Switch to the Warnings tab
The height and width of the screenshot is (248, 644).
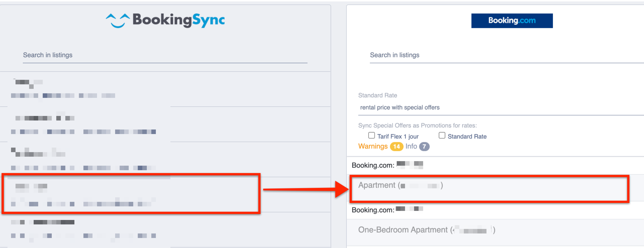coord(373,146)
